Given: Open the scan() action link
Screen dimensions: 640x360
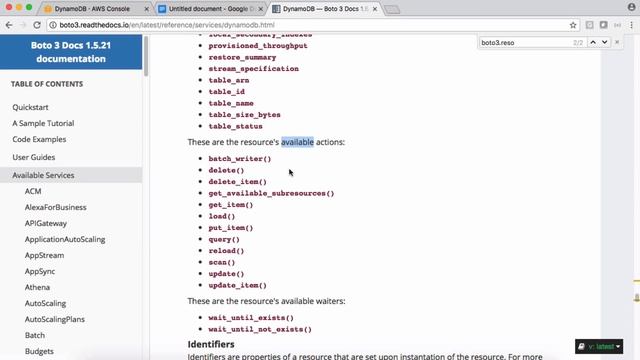Looking at the screenshot, I should pos(222,262).
